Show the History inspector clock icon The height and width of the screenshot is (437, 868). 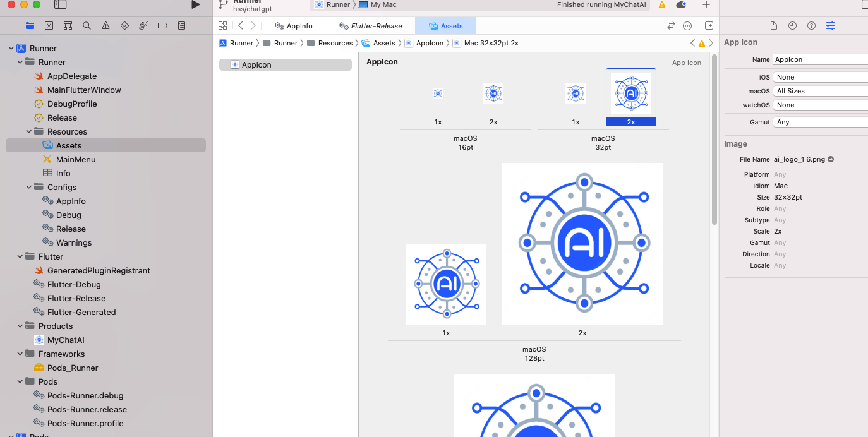click(792, 26)
